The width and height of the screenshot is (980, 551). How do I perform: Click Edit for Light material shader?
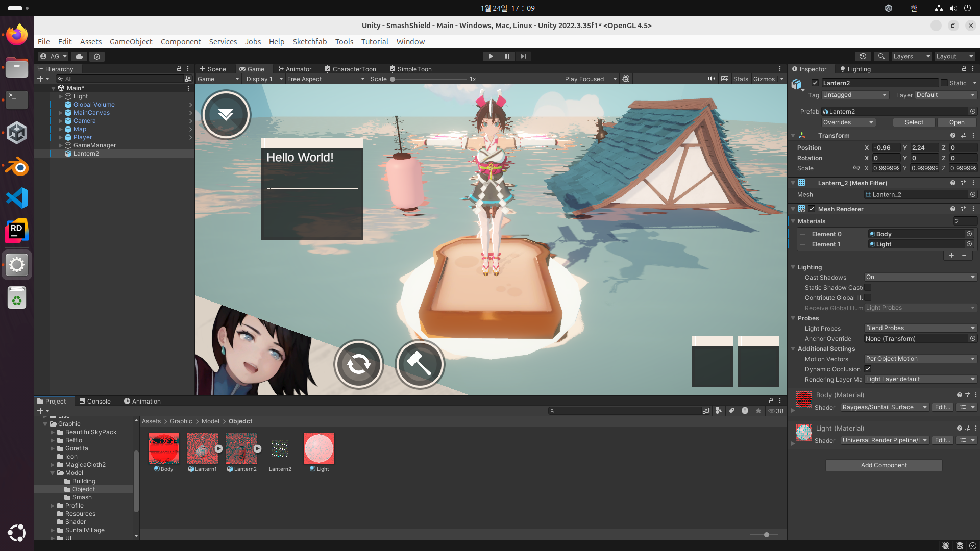[942, 440]
